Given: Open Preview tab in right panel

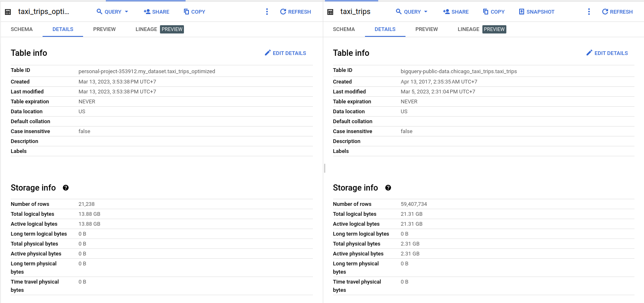Looking at the screenshot, I should (x=427, y=29).
